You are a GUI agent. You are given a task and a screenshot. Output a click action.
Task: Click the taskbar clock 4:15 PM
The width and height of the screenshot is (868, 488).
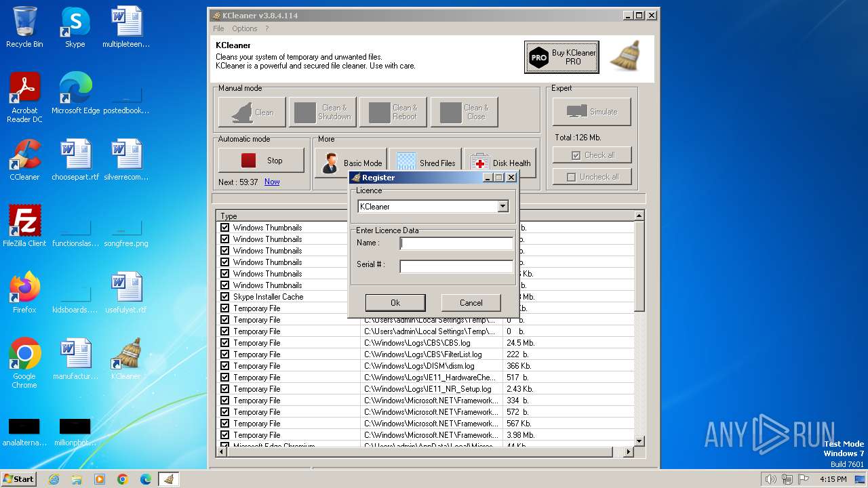pos(833,479)
